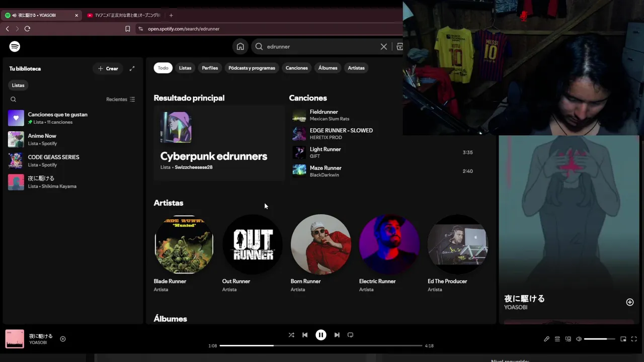Click Cyberpunk edrunners cover thumbnail

[x=176, y=127]
